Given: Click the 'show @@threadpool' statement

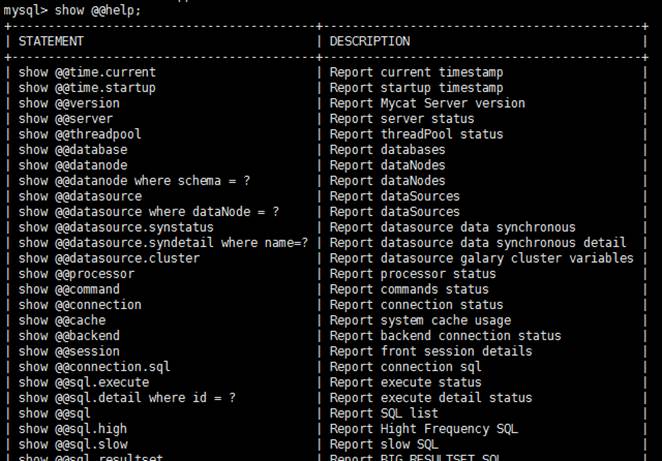Looking at the screenshot, I should pyautogui.click(x=76, y=134).
